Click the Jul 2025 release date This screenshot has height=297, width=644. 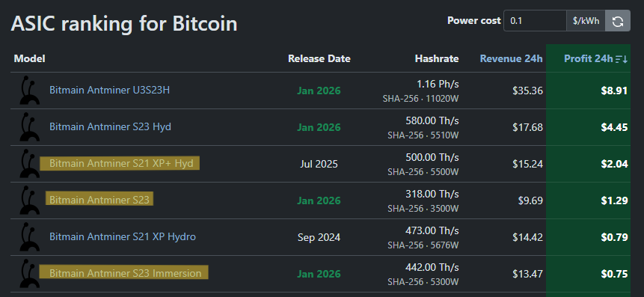(x=319, y=164)
